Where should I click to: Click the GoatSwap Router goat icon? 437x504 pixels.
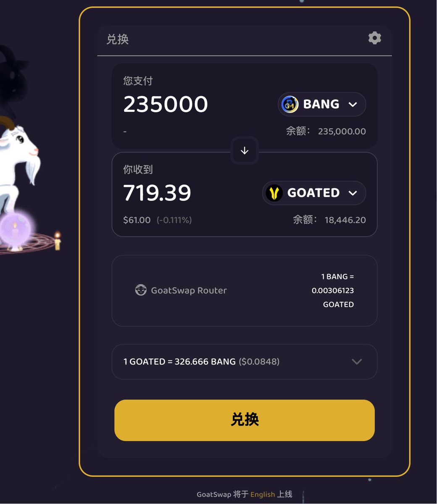pyautogui.click(x=141, y=290)
